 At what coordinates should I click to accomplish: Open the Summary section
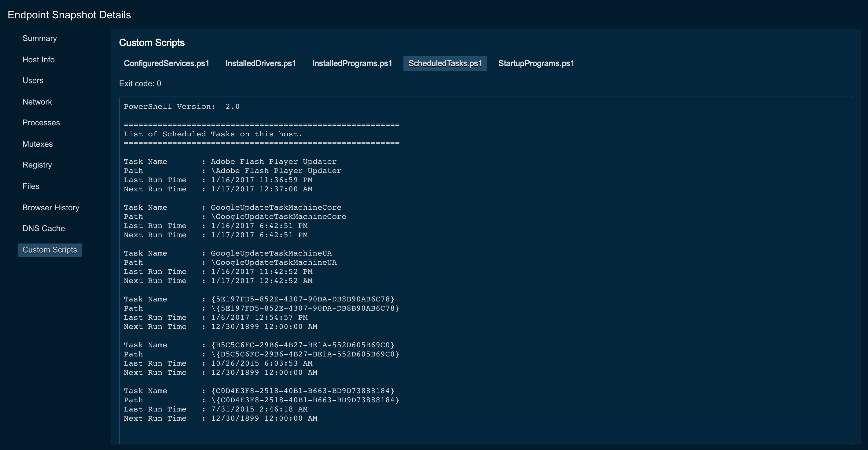click(39, 39)
